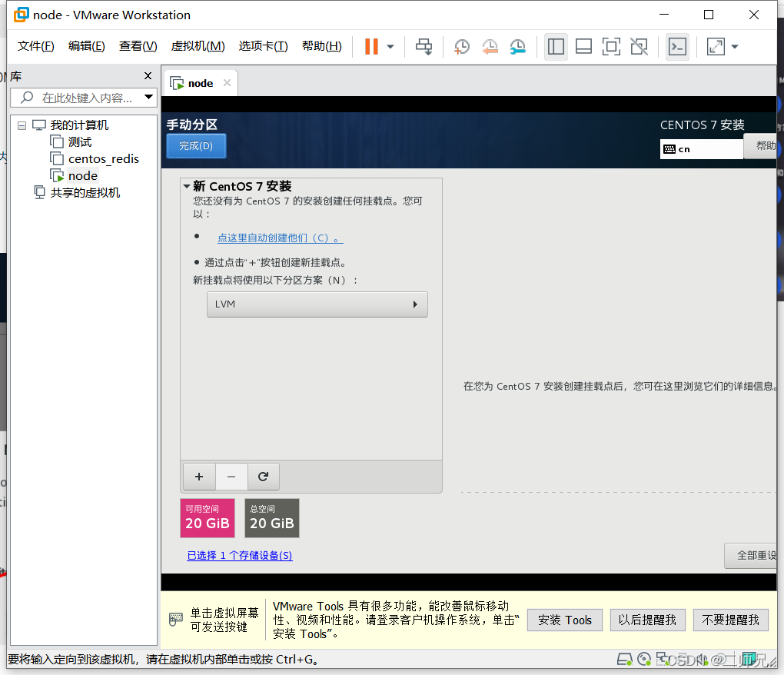Click the CD/DVD device status icon
The image size is (784, 675).
click(x=644, y=659)
